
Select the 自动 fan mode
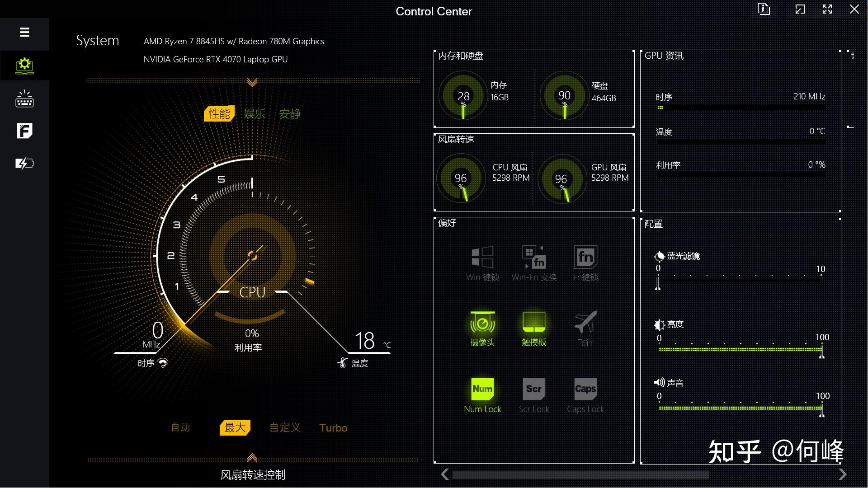(180, 427)
